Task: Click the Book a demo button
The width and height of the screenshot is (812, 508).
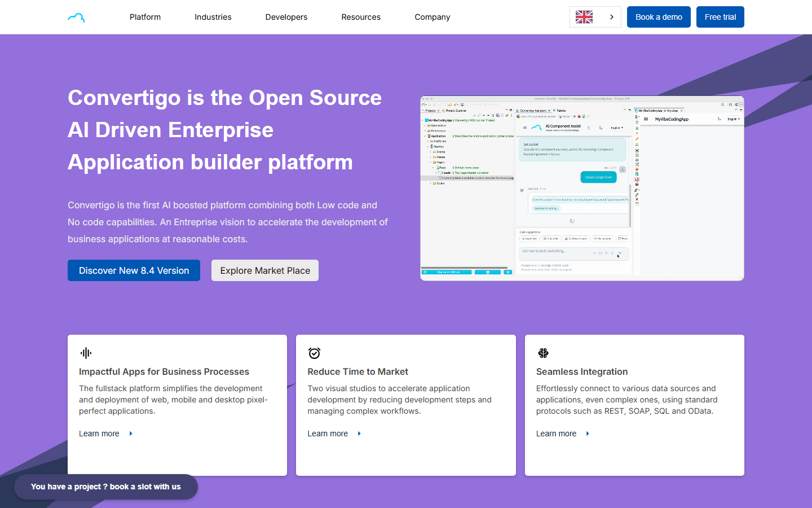Action: pos(659,17)
